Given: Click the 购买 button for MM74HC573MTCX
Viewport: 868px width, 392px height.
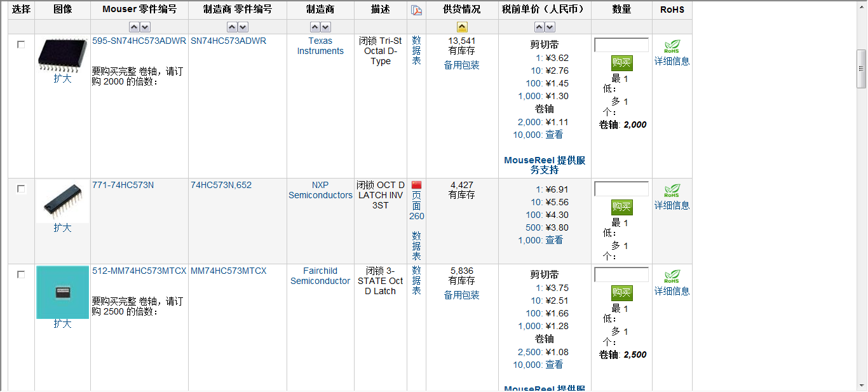Looking at the screenshot, I should (x=621, y=293).
